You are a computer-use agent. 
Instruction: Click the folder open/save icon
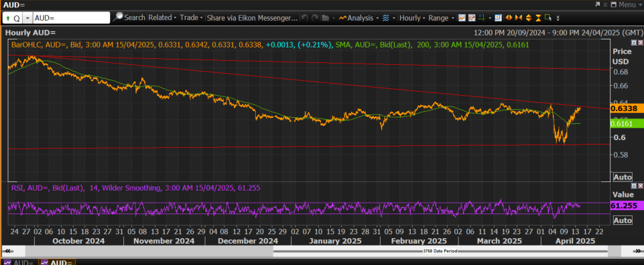pos(326,18)
